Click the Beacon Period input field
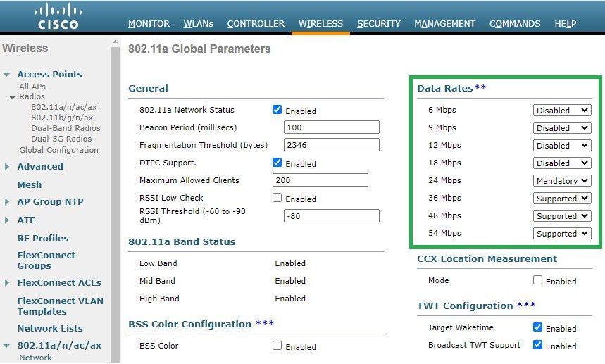The height and width of the screenshot is (364, 605). tap(332, 127)
